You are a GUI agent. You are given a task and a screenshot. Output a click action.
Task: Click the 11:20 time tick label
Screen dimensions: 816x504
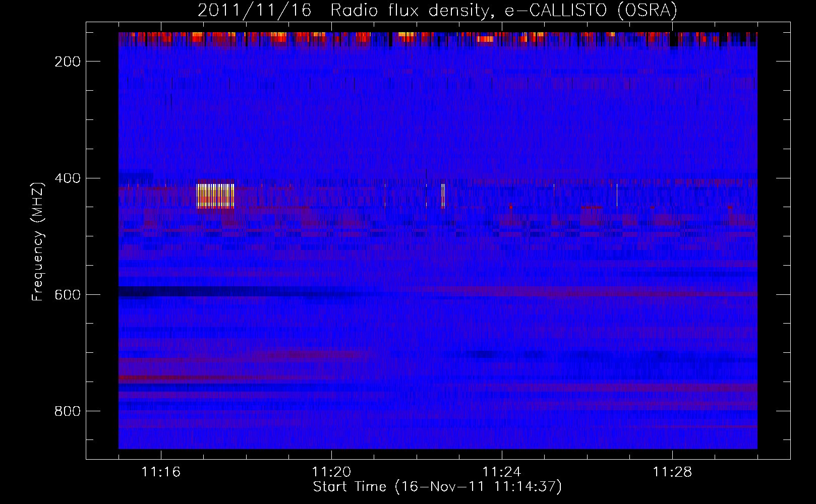coord(331,472)
